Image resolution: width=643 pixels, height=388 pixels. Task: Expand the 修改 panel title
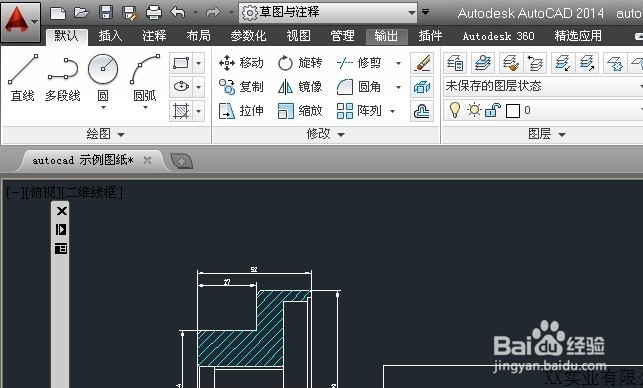coord(326,134)
